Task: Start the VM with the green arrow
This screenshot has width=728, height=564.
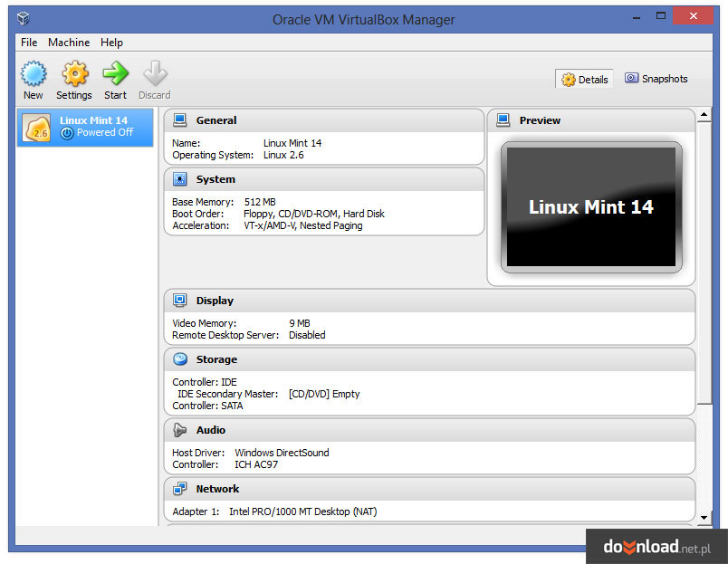Action: point(115,73)
